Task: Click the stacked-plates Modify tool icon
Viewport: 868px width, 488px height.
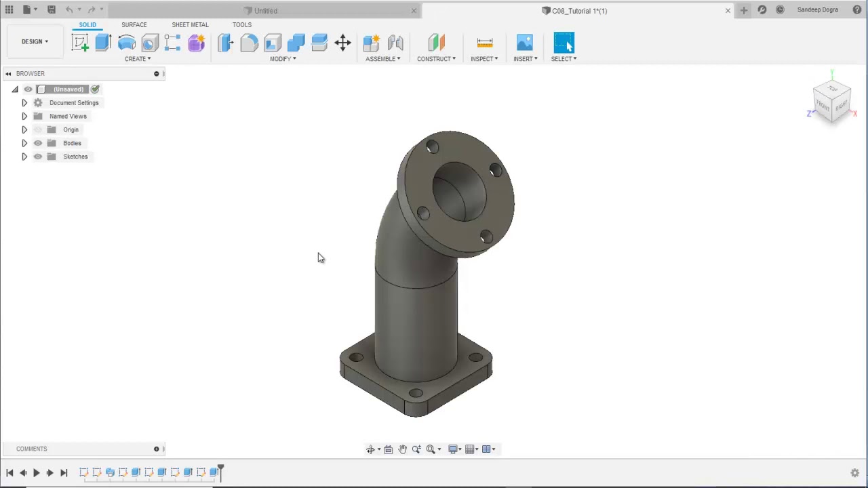Action: click(x=319, y=43)
